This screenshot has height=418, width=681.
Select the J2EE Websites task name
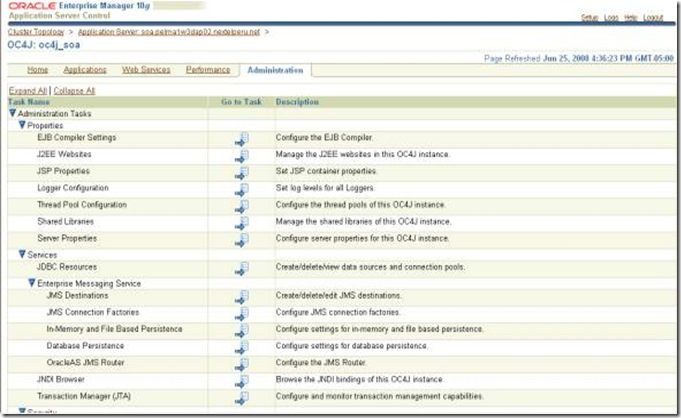click(64, 154)
